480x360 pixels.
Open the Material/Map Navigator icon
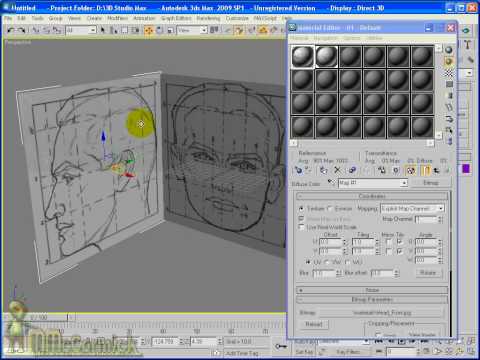tap(449, 142)
